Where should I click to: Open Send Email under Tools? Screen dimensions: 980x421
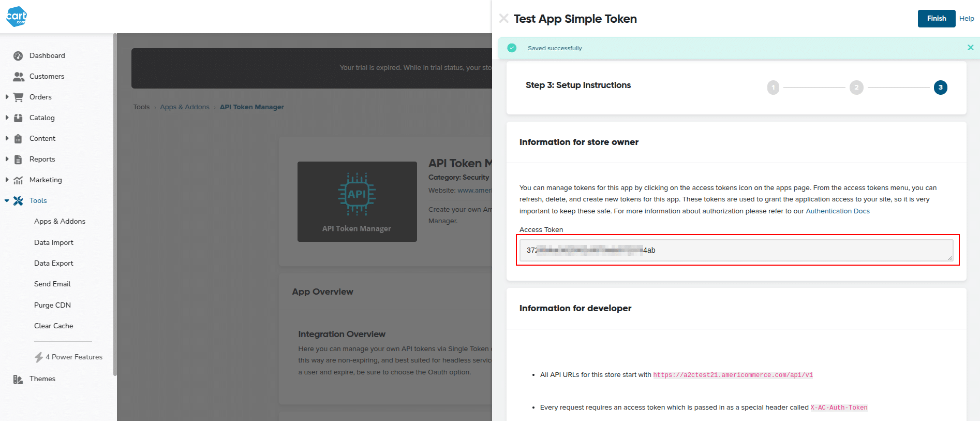[x=52, y=284]
